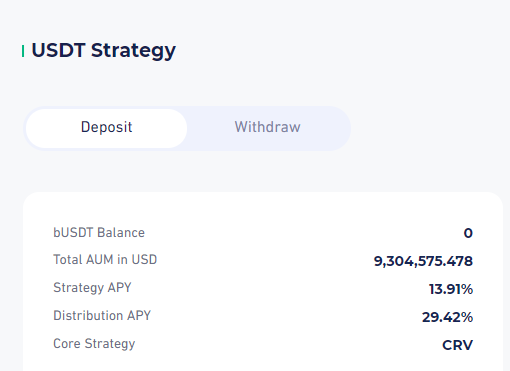Switch to the Withdraw tab

[x=268, y=127]
